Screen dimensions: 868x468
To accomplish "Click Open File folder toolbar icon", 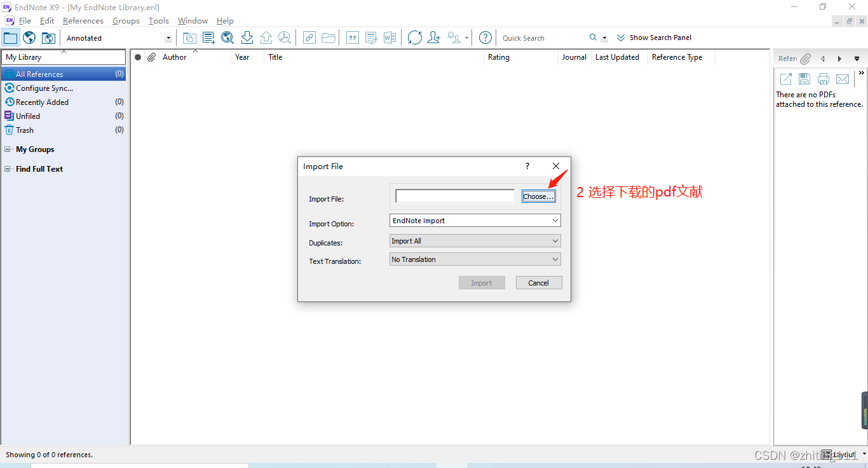I will pos(329,38).
